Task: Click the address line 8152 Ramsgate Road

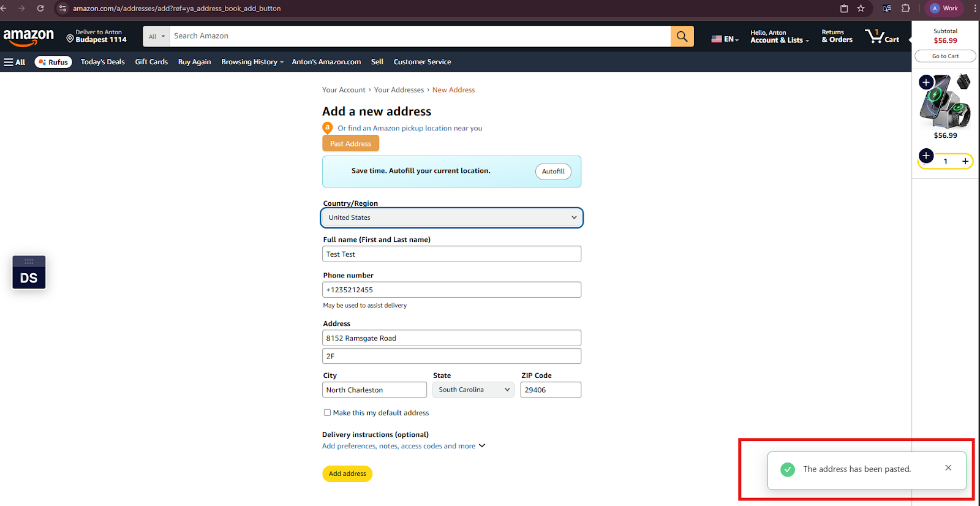Action: point(451,338)
